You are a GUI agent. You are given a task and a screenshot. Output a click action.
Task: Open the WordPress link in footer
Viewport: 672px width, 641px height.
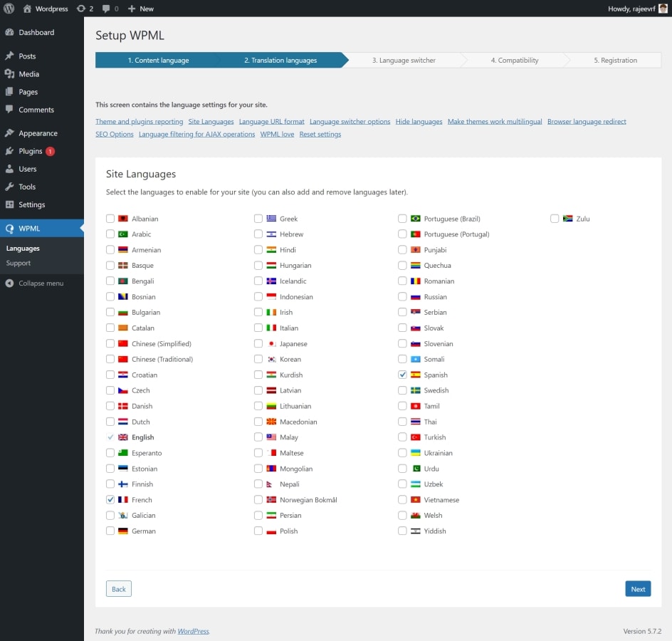click(194, 631)
